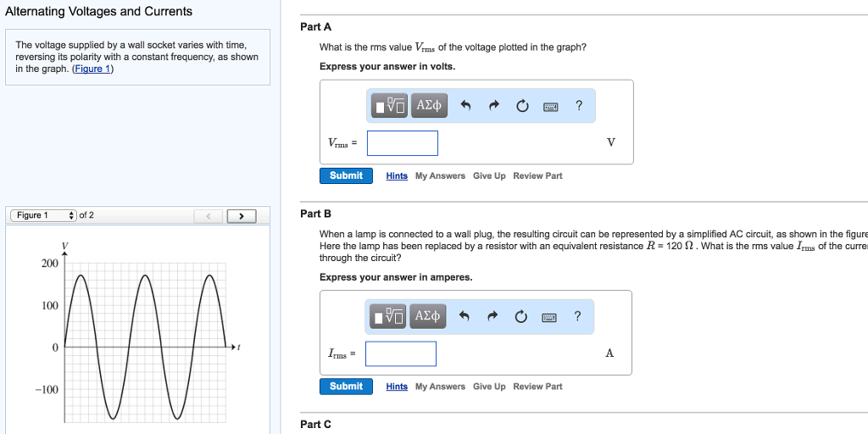The width and height of the screenshot is (868, 434).
Task: Submit the Part A answer
Action: pos(346,175)
